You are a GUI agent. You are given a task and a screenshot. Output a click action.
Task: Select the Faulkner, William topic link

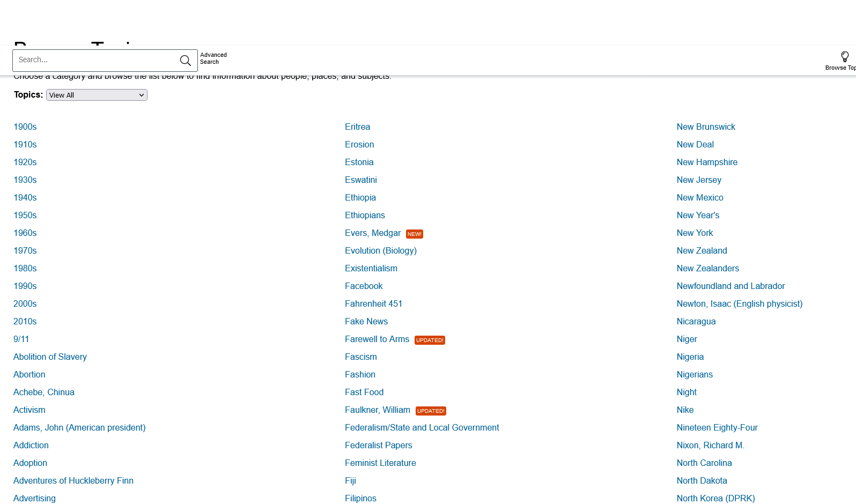coord(377,410)
